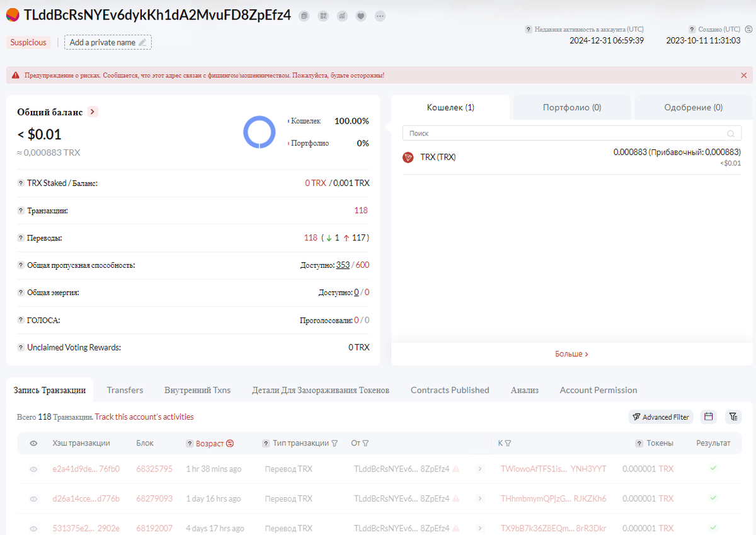
Task: Open recipient address TWiowoAfTFS1is...YNH3YYT
Action: click(x=553, y=469)
